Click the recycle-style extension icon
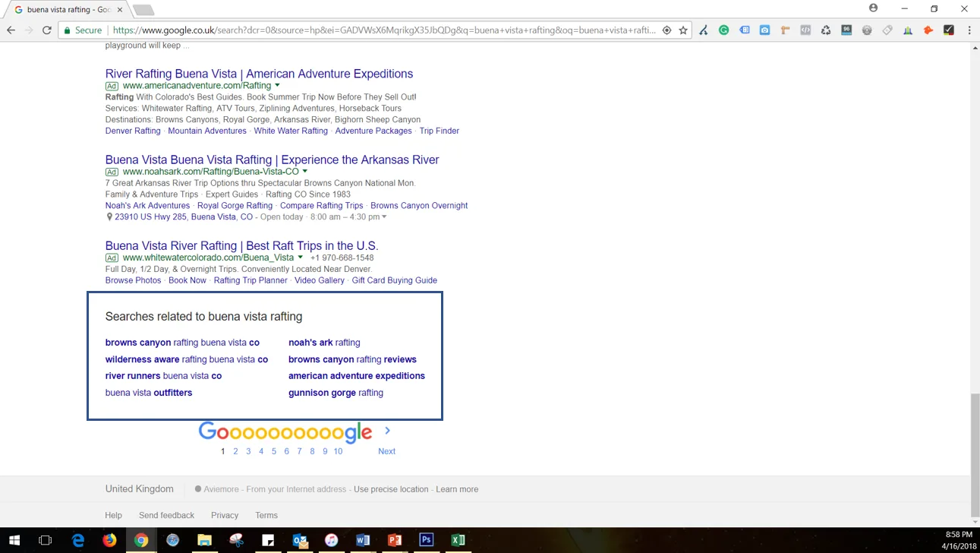980x553 pixels. pos(827,30)
